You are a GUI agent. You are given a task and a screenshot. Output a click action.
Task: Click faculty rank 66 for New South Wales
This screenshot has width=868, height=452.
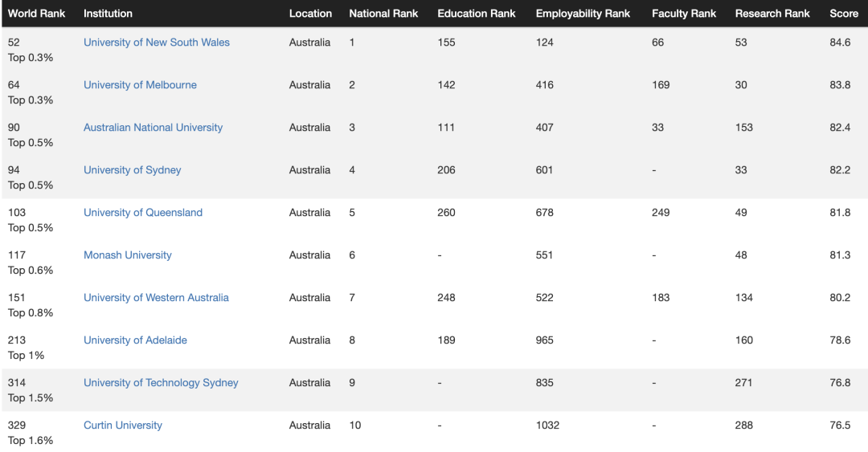point(657,43)
